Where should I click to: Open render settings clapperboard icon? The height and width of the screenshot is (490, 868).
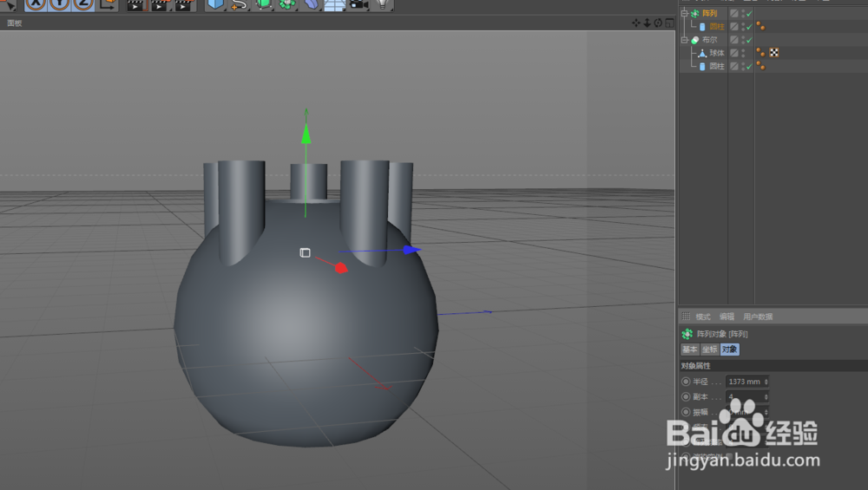(183, 5)
